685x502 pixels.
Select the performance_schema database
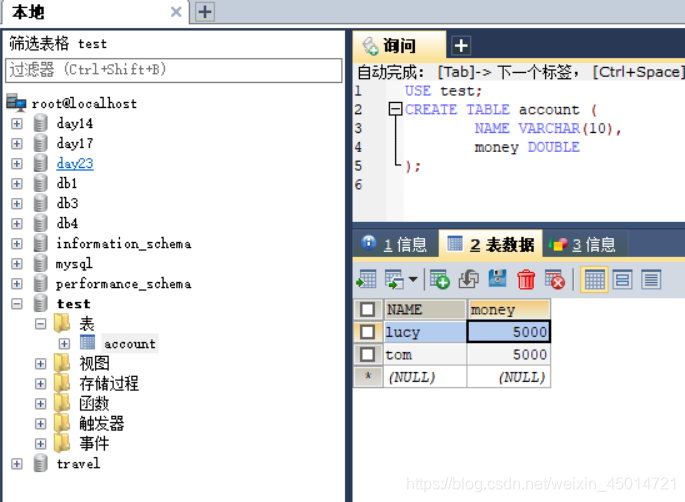124,284
